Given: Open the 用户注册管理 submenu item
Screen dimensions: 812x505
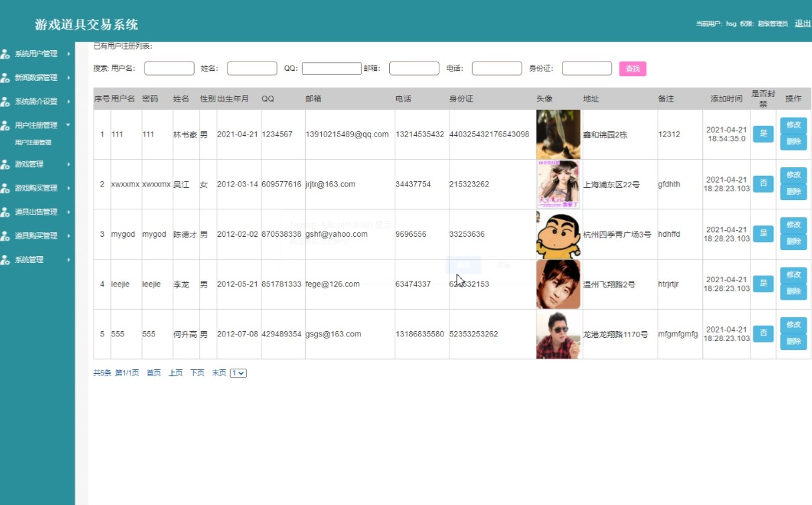Looking at the screenshot, I should click(33, 142).
